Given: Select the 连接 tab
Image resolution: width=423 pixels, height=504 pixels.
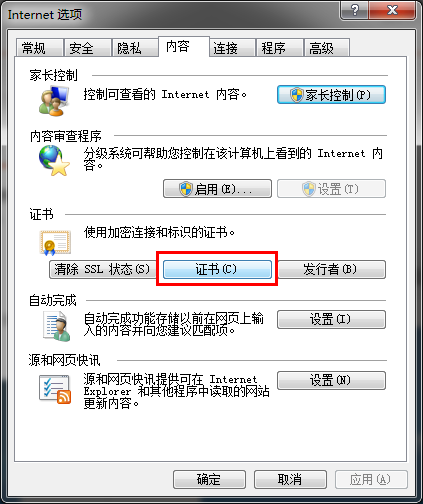Looking at the screenshot, I should pos(232,48).
